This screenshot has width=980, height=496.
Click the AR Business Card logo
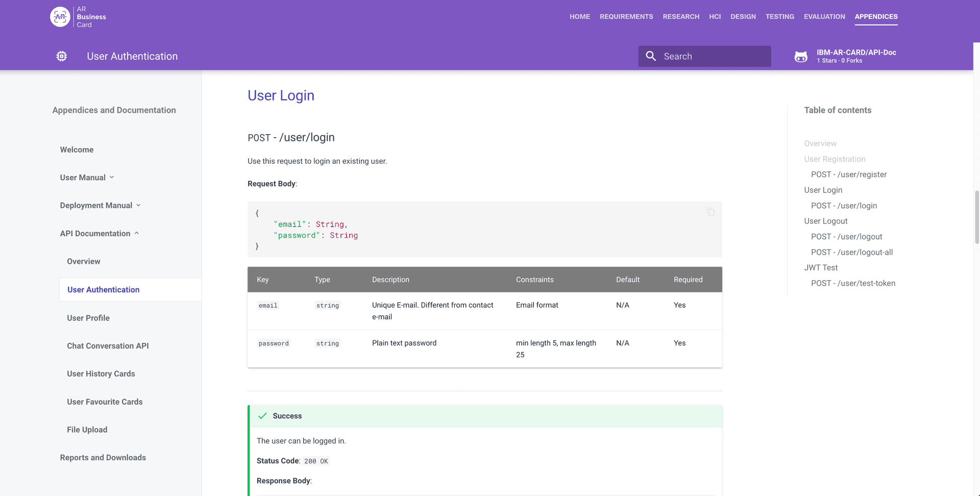pyautogui.click(x=78, y=17)
